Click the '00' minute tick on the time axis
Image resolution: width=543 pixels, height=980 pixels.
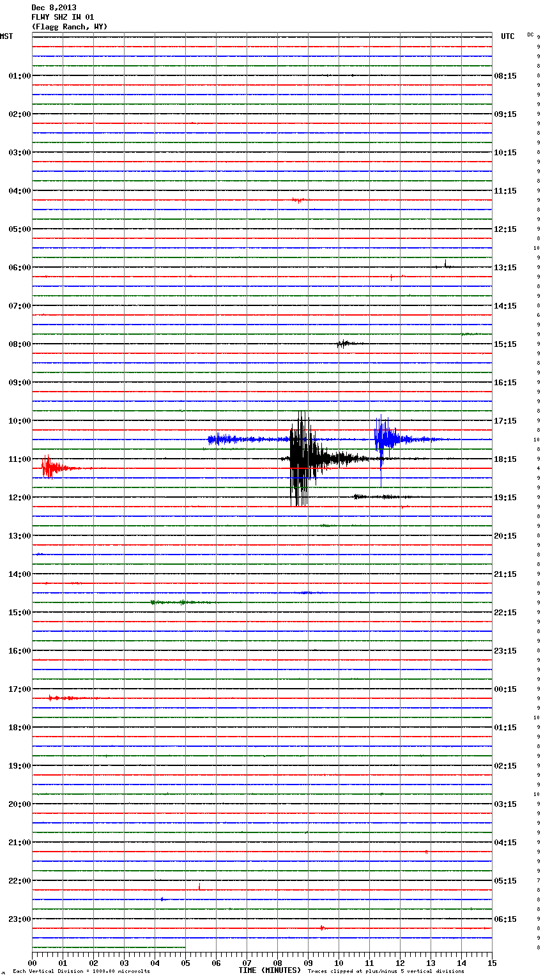tap(32, 963)
